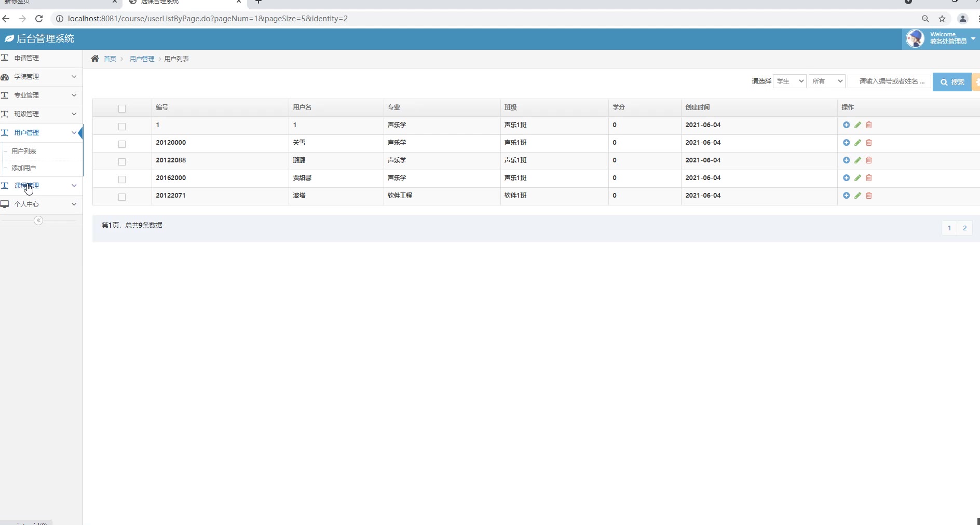Edit user 20120000 with the pencil icon

click(x=857, y=143)
